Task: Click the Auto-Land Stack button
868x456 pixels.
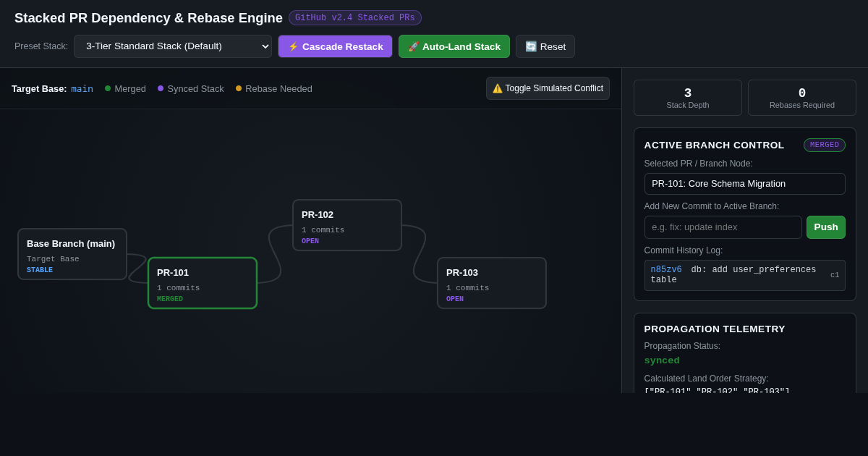Action: pos(454,46)
